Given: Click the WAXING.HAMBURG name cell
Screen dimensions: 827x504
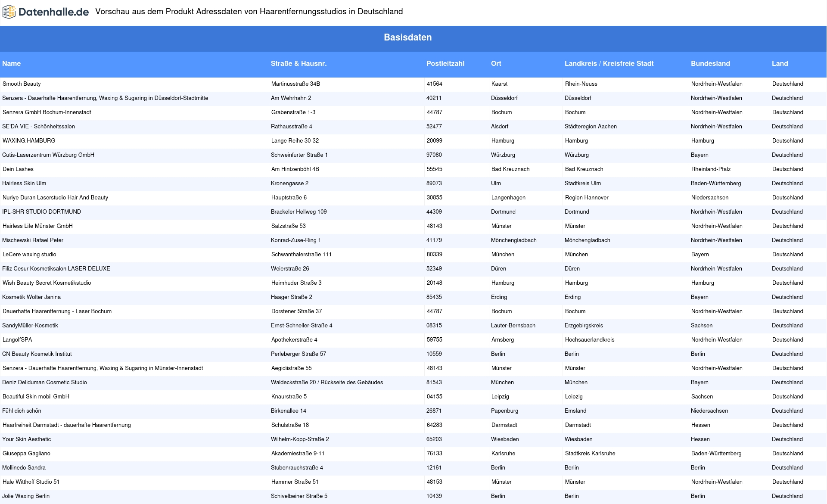Looking at the screenshot, I should [x=29, y=141].
